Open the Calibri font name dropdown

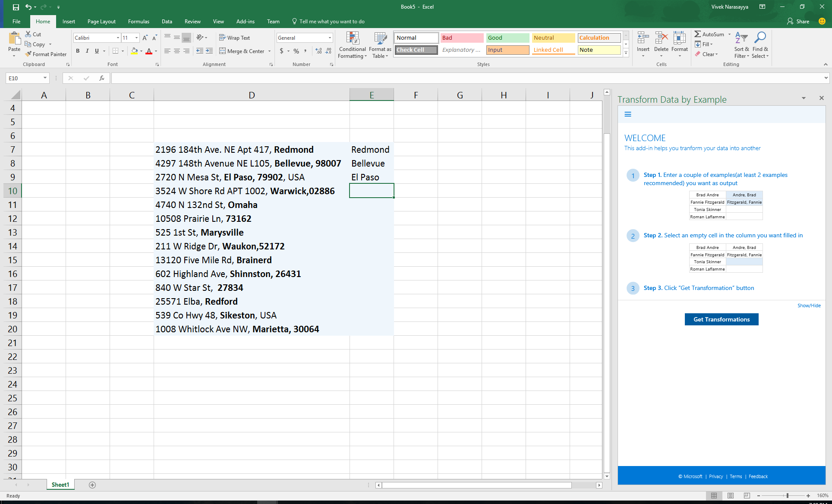click(118, 38)
